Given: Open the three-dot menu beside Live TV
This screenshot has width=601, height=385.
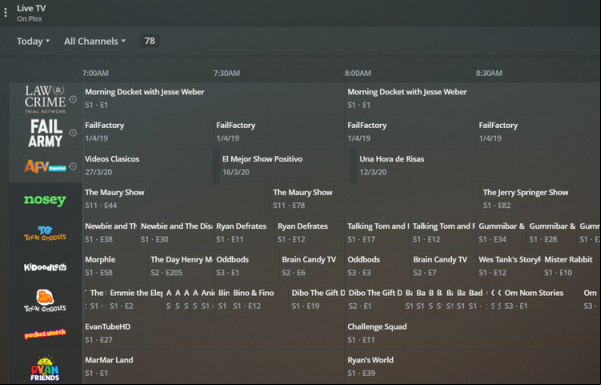Looking at the screenshot, I should coord(5,13).
